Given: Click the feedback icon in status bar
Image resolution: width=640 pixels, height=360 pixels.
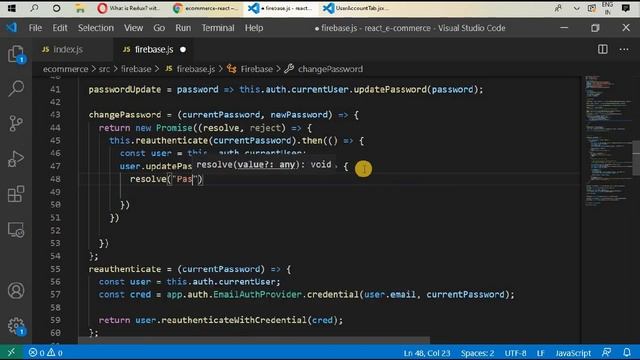Looking at the screenshot, I should [607, 353].
